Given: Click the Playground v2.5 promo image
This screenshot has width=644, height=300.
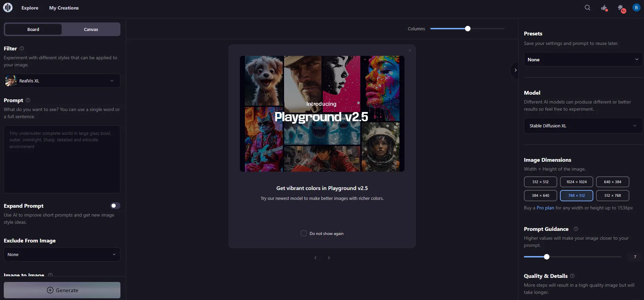Looking at the screenshot, I should (x=322, y=114).
